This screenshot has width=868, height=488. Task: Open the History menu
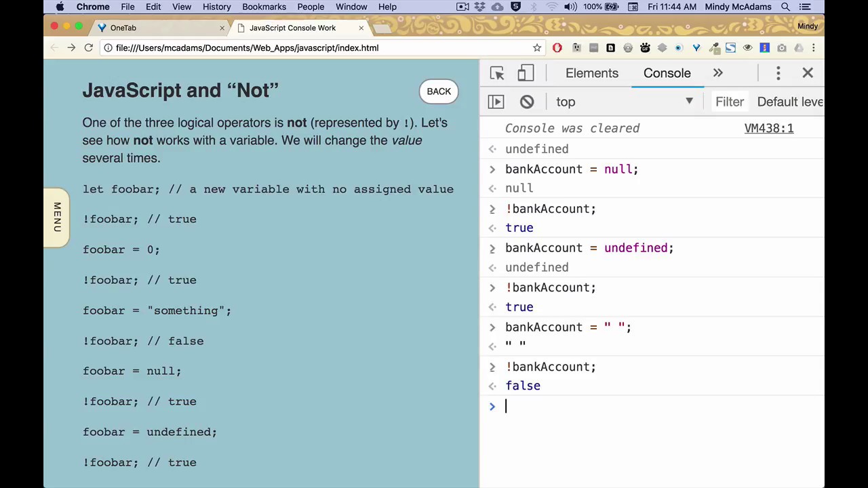pos(217,7)
